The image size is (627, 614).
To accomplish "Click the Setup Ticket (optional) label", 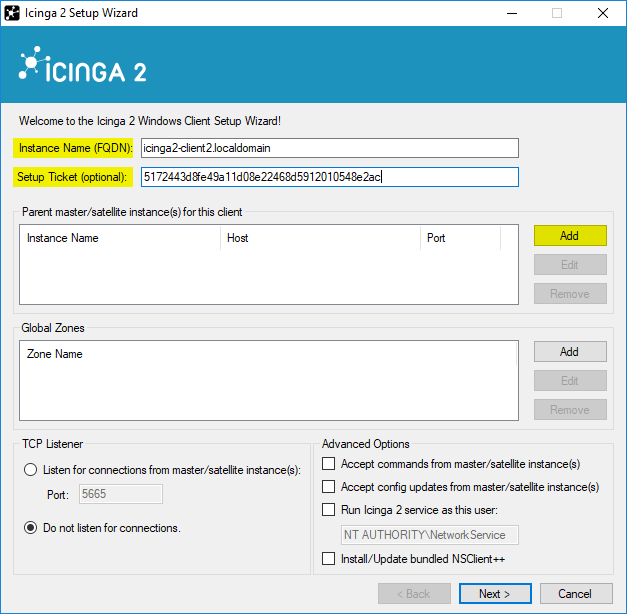I will (x=72, y=177).
